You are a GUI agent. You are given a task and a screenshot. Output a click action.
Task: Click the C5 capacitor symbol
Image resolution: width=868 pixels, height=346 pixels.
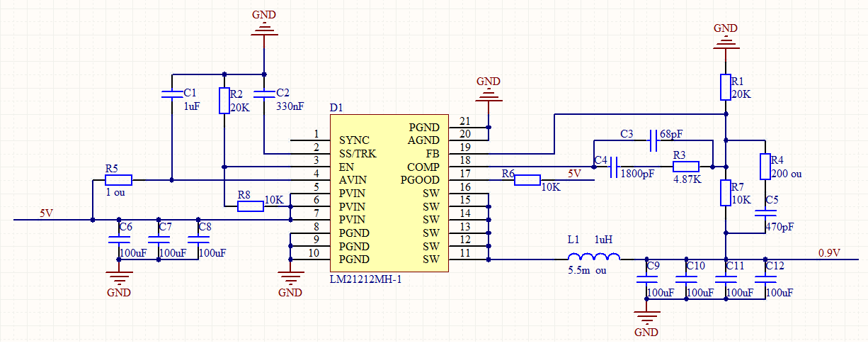point(765,213)
